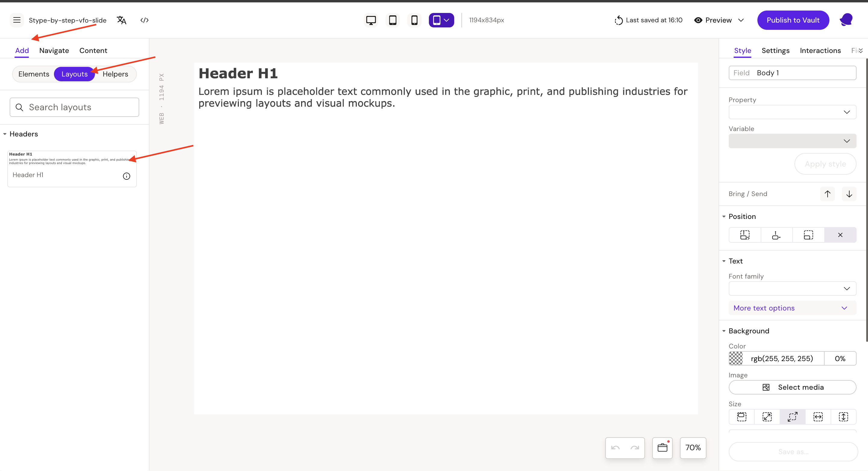The image size is (868, 471).
Task: Open the user profile avatar
Action: point(846,20)
